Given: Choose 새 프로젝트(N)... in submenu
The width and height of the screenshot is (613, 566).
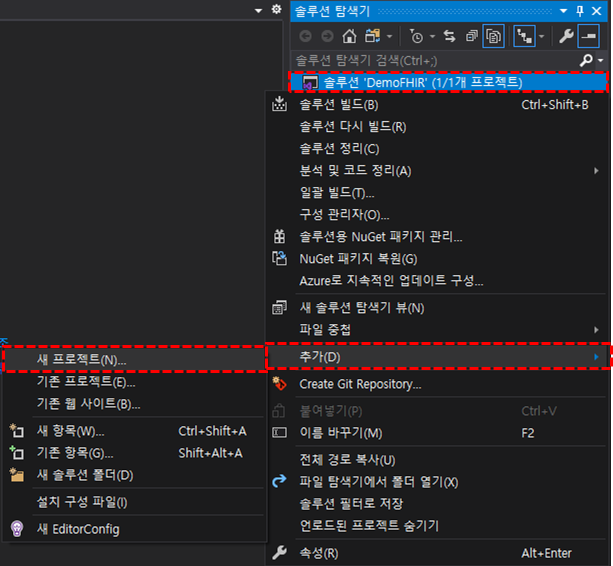Looking at the screenshot, I should 134,359.
